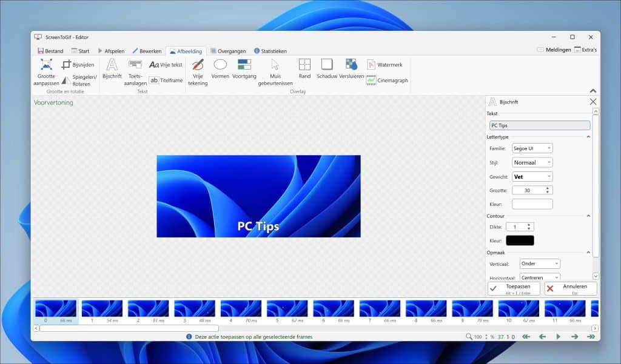Select the Afbeelding tab

click(x=186, y=51)
